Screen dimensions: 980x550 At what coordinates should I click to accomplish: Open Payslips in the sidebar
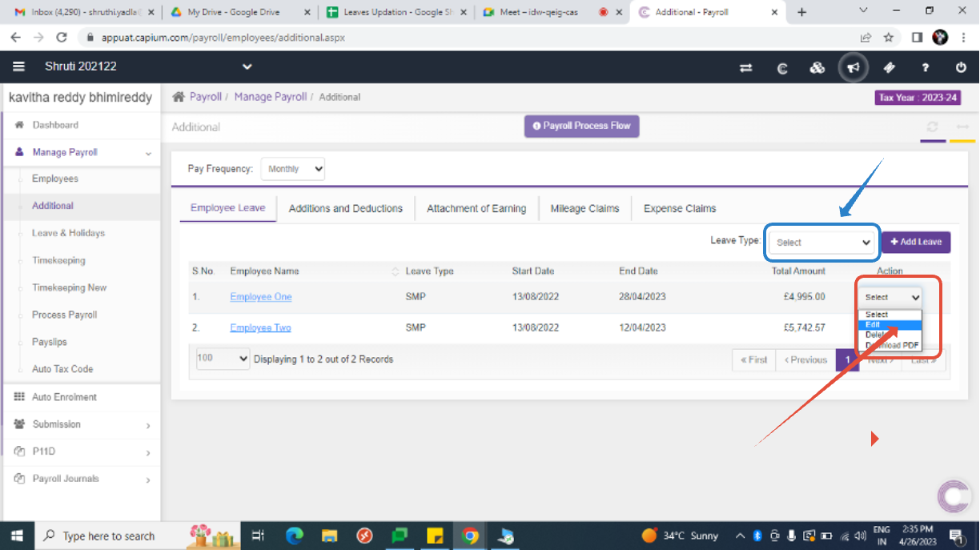pos(50,342)
